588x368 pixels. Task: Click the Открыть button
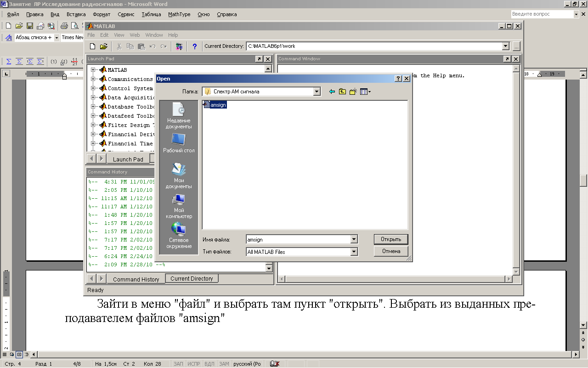point(391,239)
